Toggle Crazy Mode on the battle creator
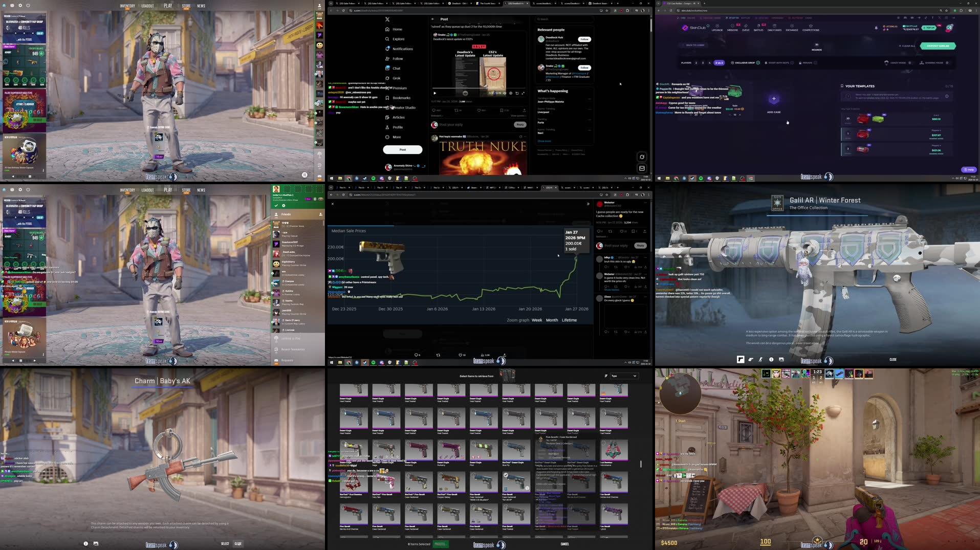Viewport: 980px width, 550px height. pos(910,63)
